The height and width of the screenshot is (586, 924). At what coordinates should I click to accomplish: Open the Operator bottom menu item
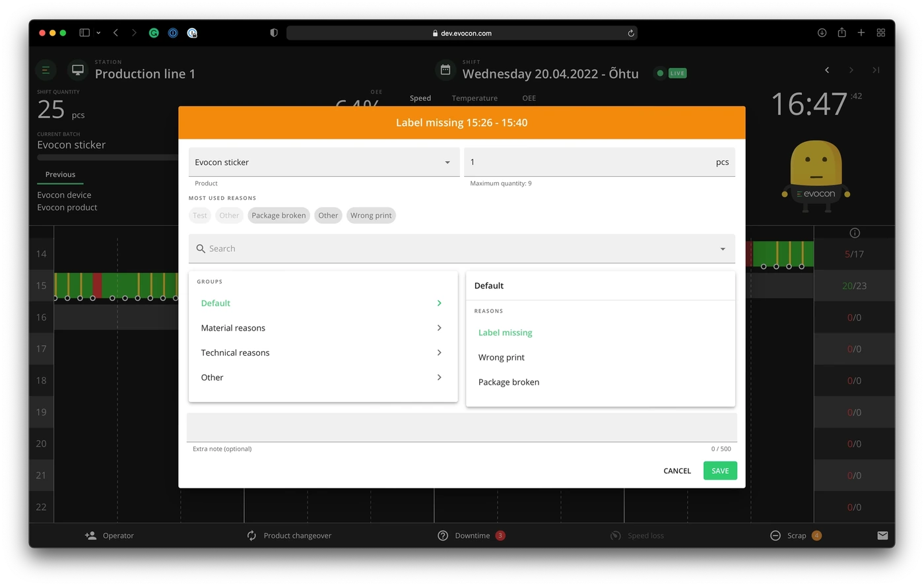pyautogui.click(x=110, y=535)
